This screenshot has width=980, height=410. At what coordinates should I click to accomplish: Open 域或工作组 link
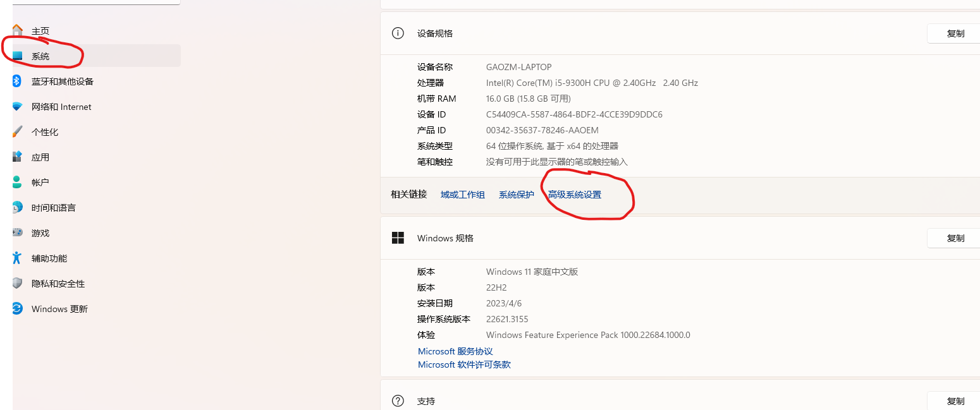(x=463, y=195)
